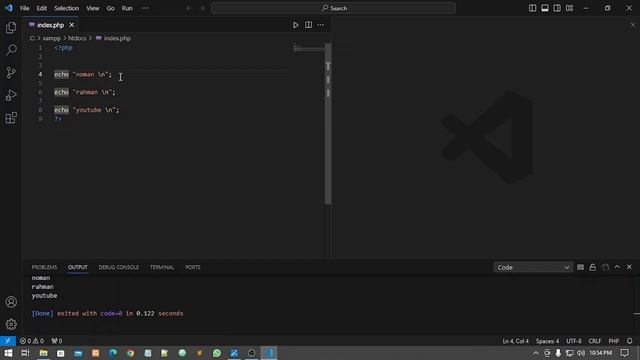
Task: Open the Extensions view
Action: click(11, 118)
